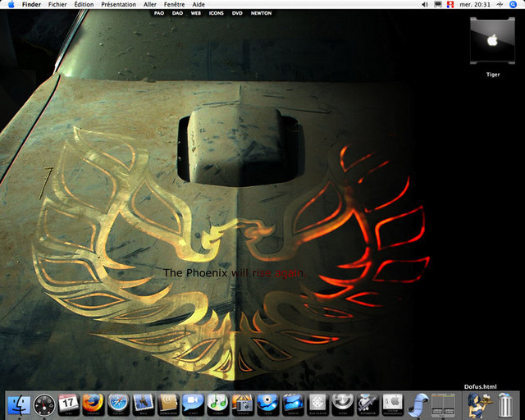Open DVD Player remote icon
This screenshot has height=420, width=525.
317,404
